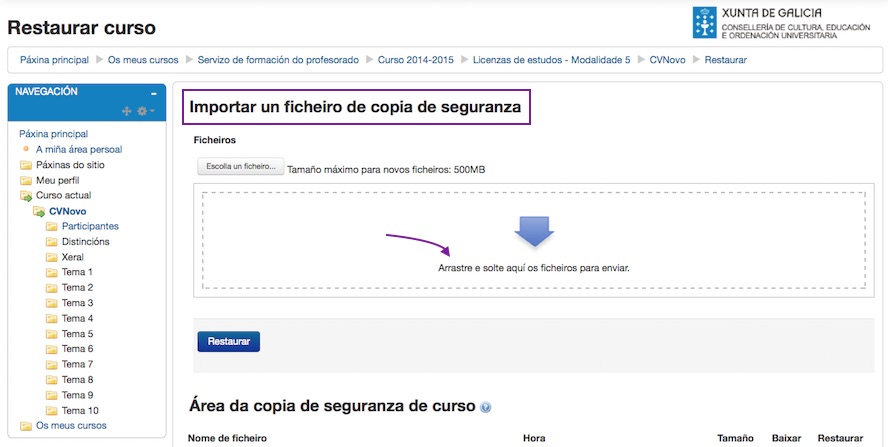Open Servizo de formación do profesorado breadcrumb
888x447 pixels.
(278, 59)
